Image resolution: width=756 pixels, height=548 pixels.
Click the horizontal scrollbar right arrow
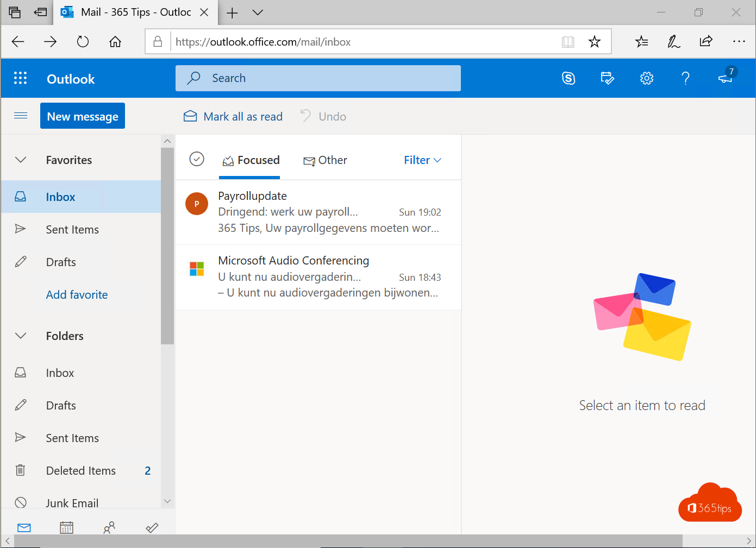coord(749,541)
